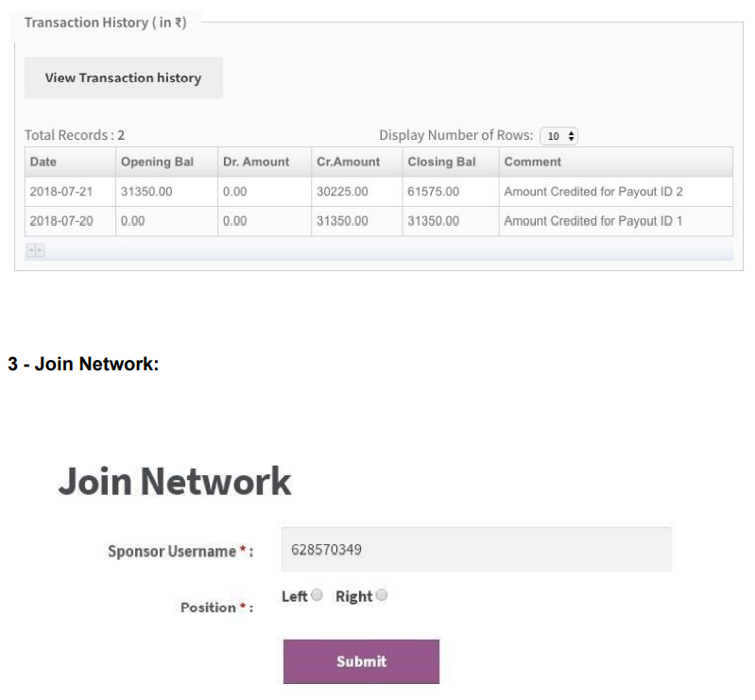Submit the Join Network form
Viewport: 755px width, 700px height.
coord(361,661)
